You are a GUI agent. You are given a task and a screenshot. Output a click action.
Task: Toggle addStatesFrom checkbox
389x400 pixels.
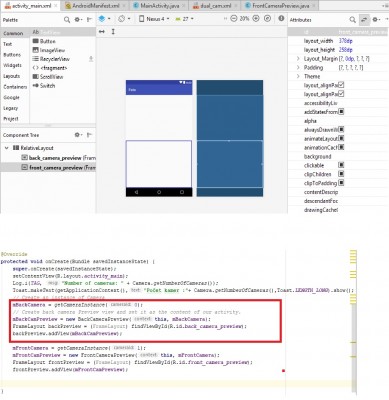tap(341, 112)
